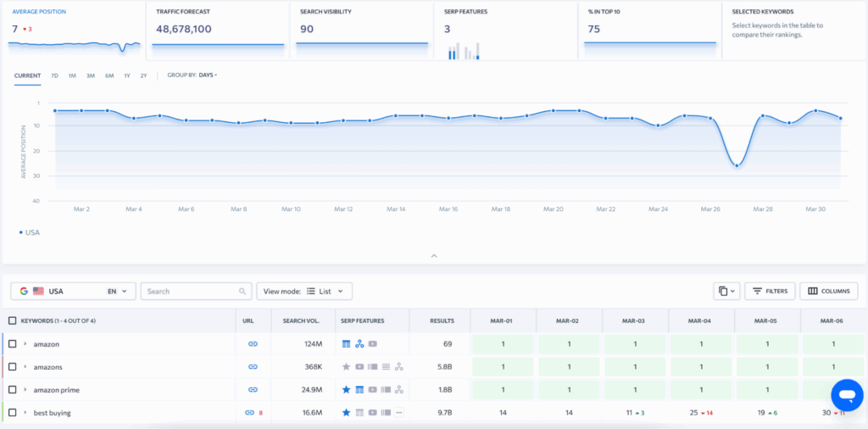Open the URL link icon for amazon
This screenshot has height=429, width=868.
coord(253,343)
